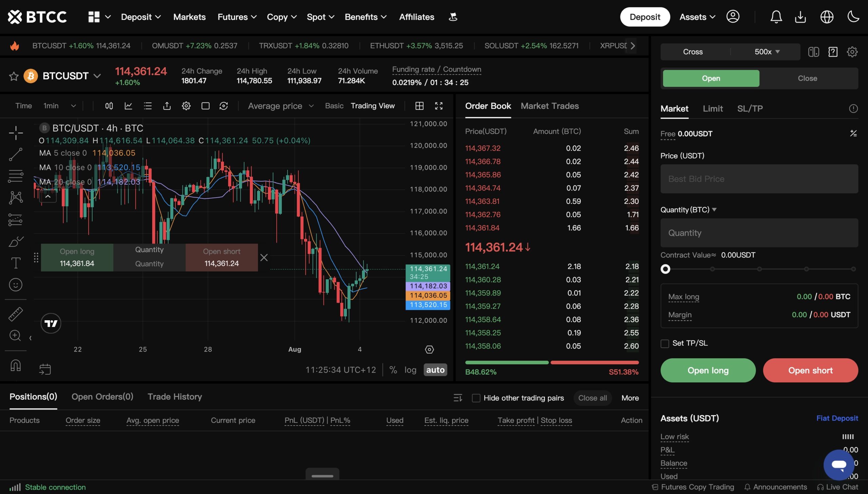Open the forecasting and measurement tools
This screenshot has height=494, width=868.
coord(16,220)
